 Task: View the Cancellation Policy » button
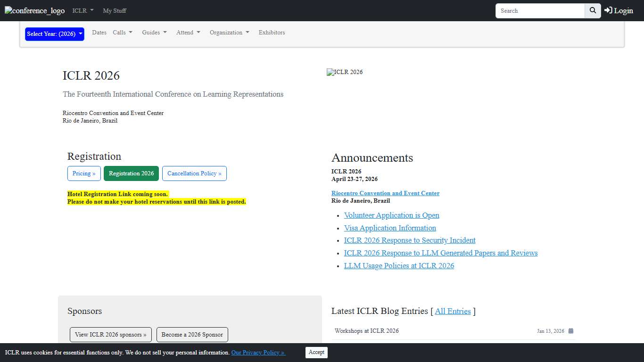(194, 173)
